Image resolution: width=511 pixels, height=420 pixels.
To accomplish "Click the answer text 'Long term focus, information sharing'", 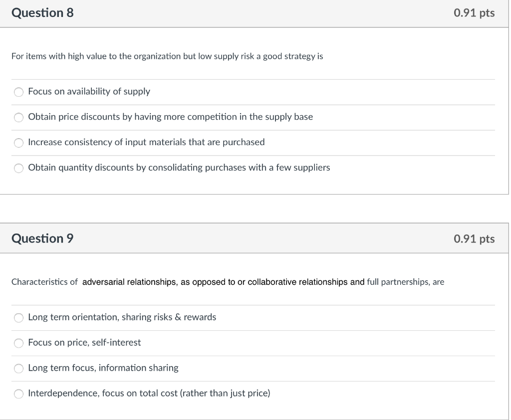I will coord(103,368).
